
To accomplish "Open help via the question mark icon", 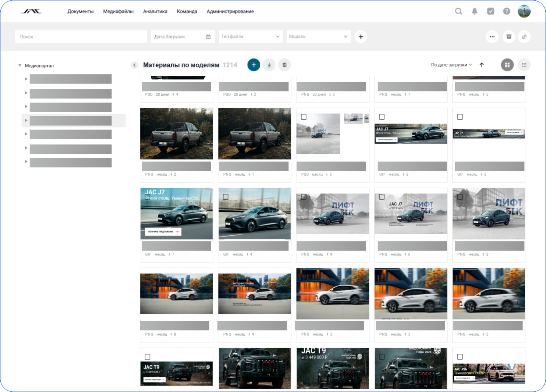I will pyautogui.click(x=506, y=11).
